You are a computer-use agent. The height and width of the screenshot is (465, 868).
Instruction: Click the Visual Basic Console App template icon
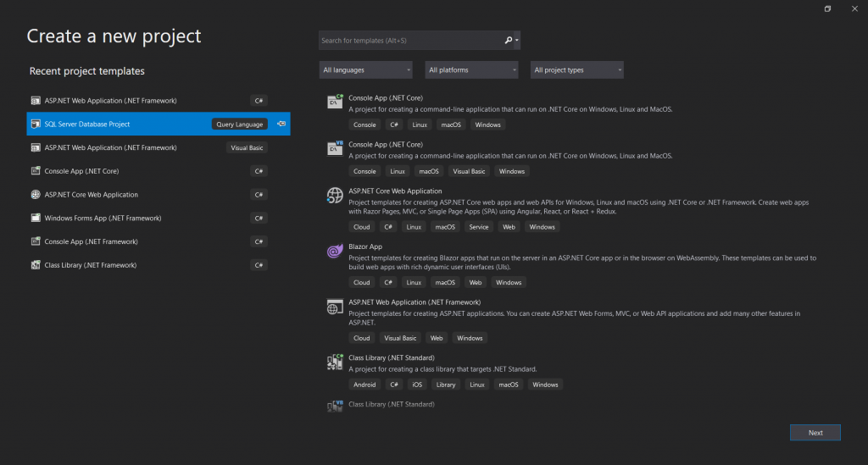click(334, 148)
